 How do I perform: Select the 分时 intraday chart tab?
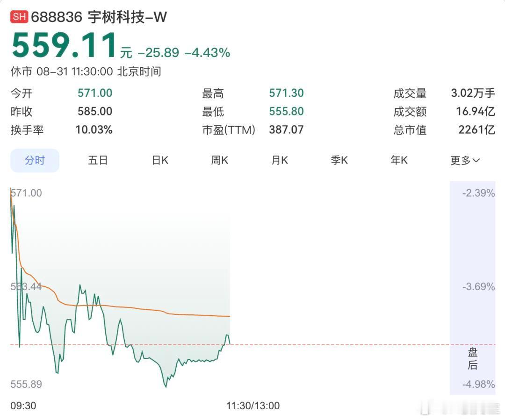[x=35, y=160]
